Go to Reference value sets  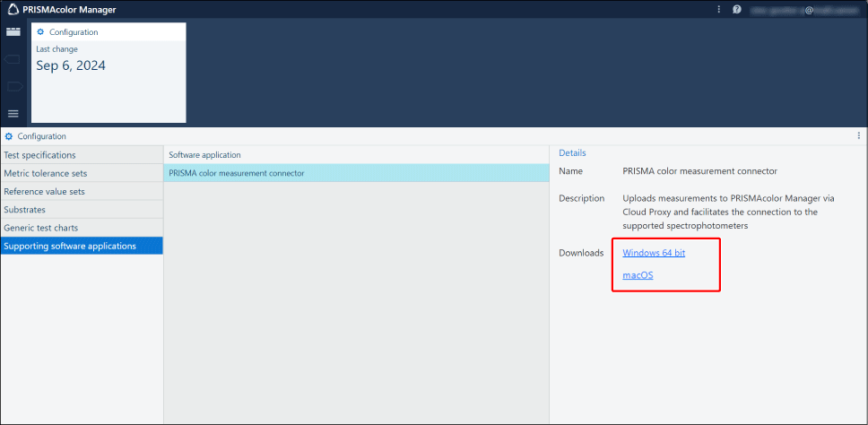(82, 192)
